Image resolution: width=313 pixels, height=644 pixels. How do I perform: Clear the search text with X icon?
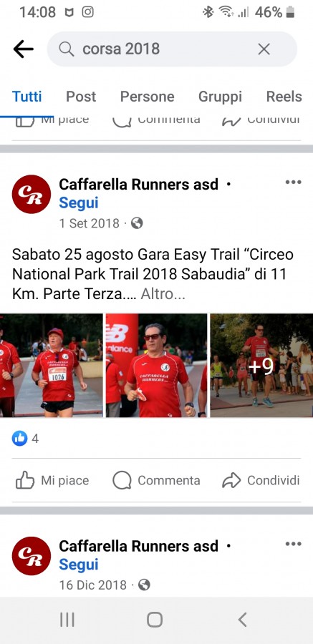pyautogui.click(x=264, y=49)
